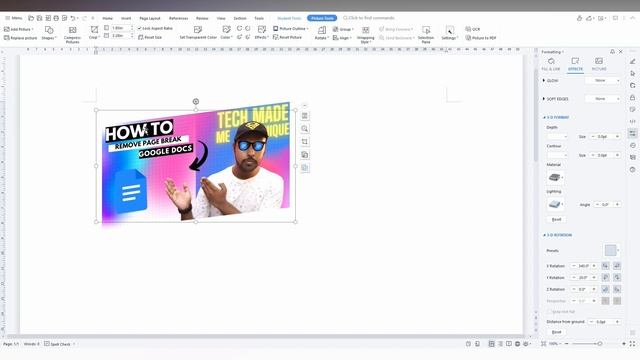The height and width of the screenshot is (360, 640).
Task: Open the Depth color swatch dropdown
Action: point(557,136)
